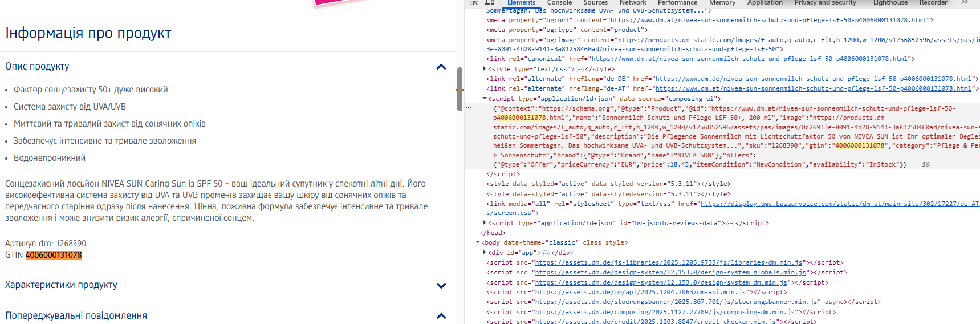The image size is (980, 324).
Task: Show more DevTools tabs via double-chevron
Action: click(x=965, y=2)
